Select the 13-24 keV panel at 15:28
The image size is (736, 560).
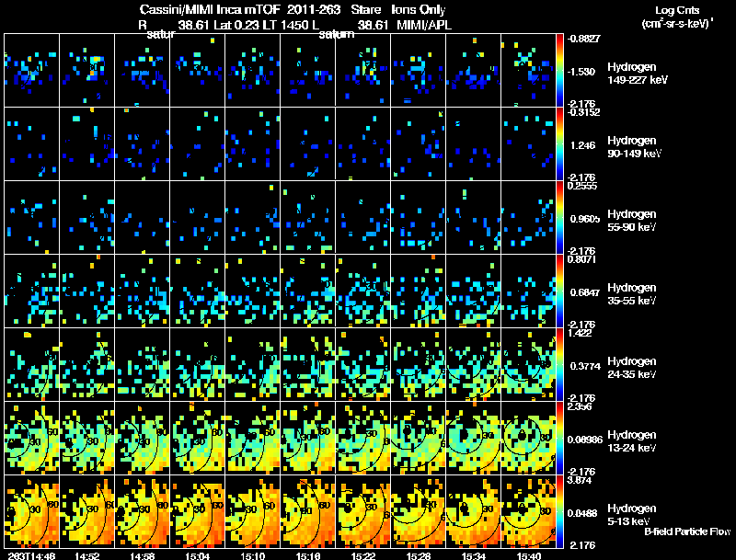(x=418, y=438)
